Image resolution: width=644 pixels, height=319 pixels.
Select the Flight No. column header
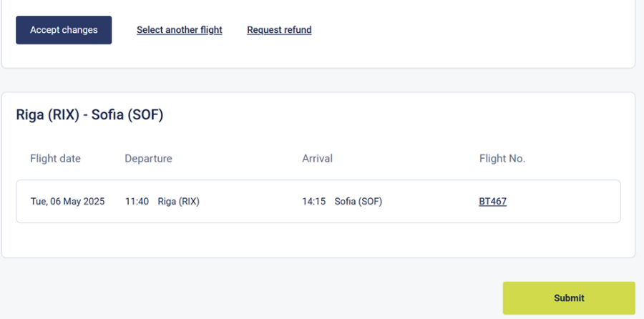502,159
